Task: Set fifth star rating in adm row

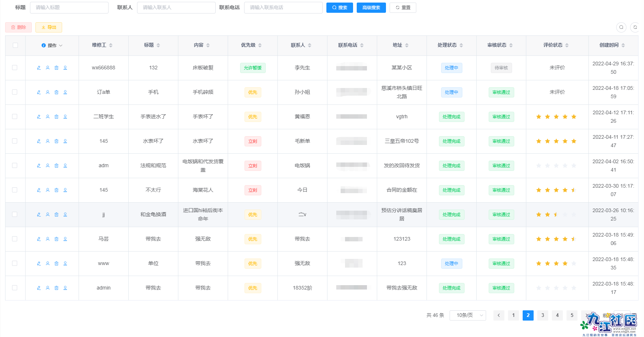Action: click(573, 166)
